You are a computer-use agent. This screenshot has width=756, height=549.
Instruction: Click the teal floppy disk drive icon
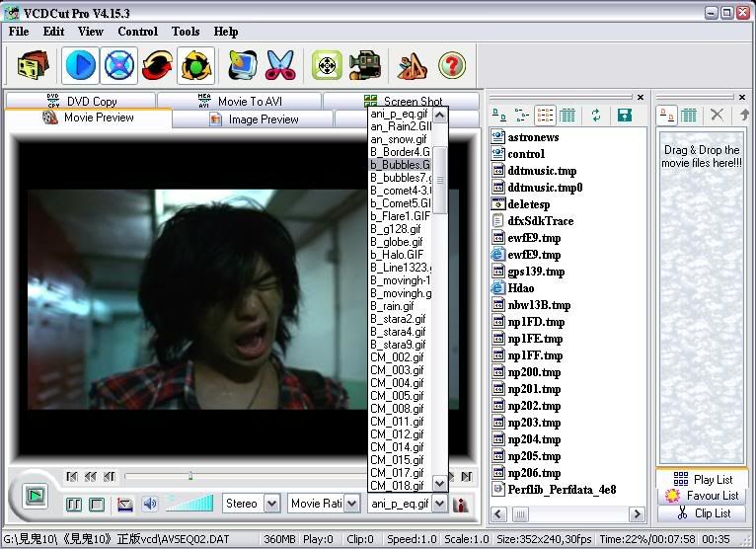pyautogui.click(x=625, y=116)
